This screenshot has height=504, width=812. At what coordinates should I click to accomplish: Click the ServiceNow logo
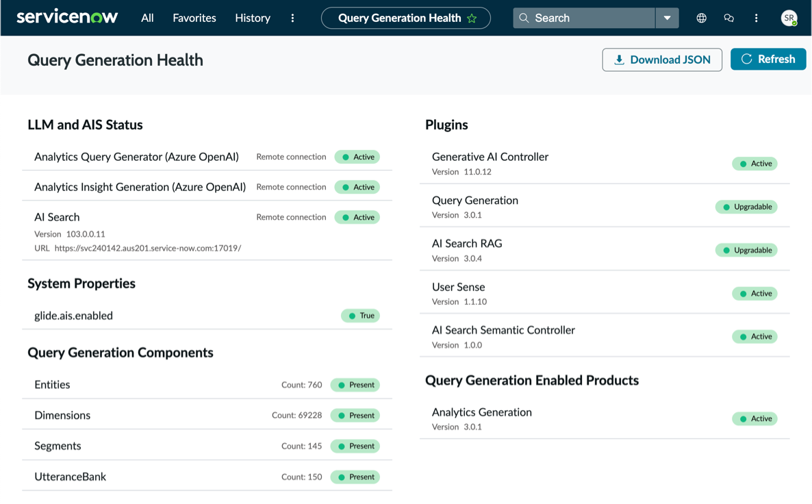pyautogui.click(x=67, y=17)
